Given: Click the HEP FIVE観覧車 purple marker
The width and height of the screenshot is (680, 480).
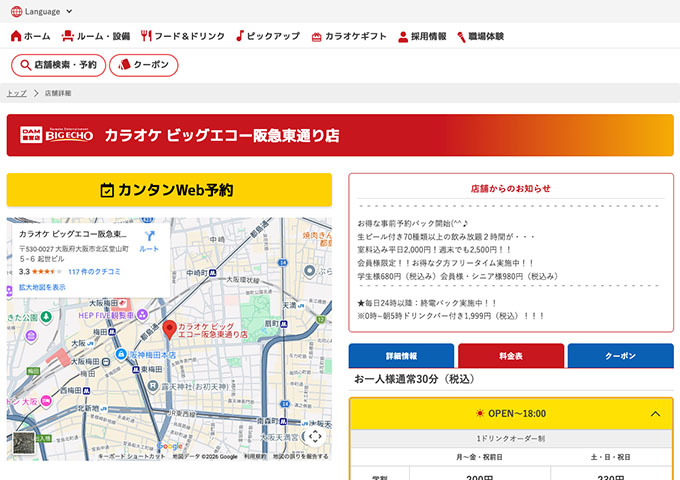Looking at the screenshot, I should click(x=142, y=315).
